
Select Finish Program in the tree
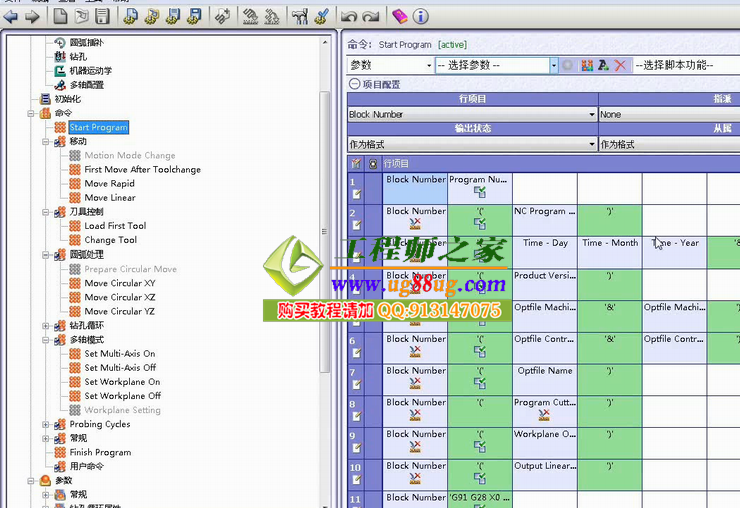coord(100,452)
